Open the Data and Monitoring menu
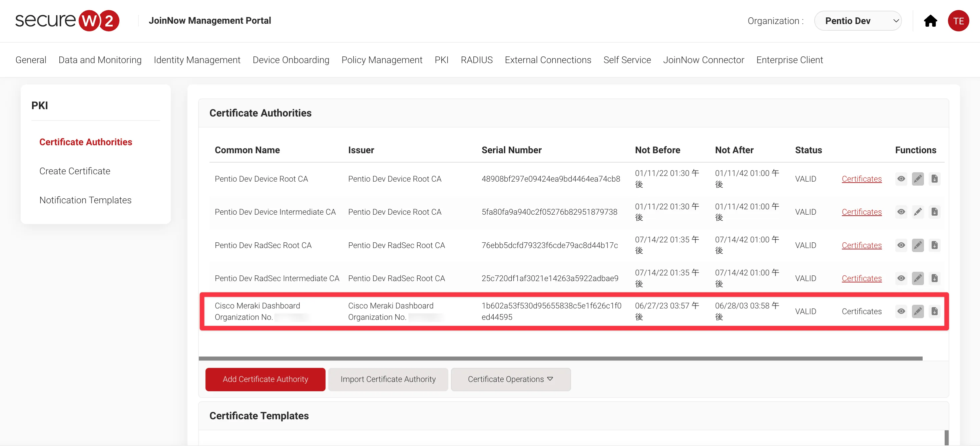This screenshot has width=980, height=446. (x=100, y=60)
